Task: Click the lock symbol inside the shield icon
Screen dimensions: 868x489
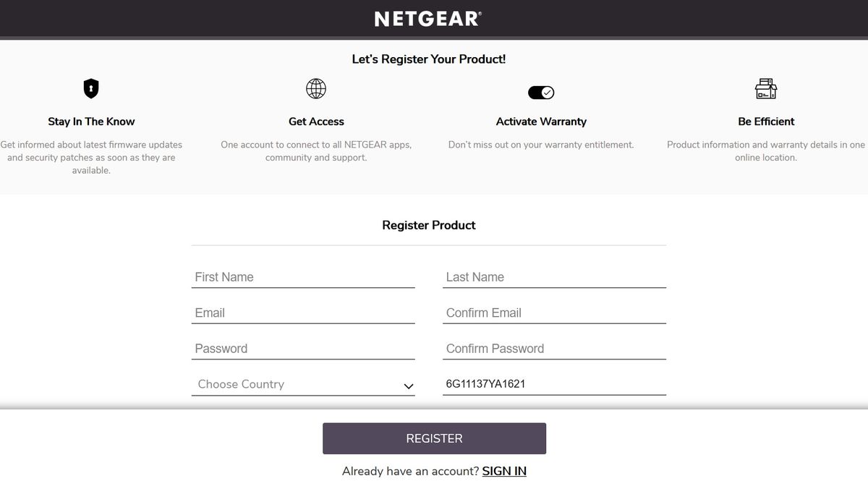Action: click(90, 87)
